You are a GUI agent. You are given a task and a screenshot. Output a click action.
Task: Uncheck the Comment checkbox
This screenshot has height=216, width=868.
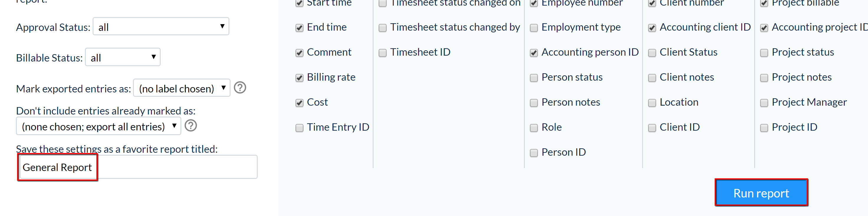[x=299, y=53]
